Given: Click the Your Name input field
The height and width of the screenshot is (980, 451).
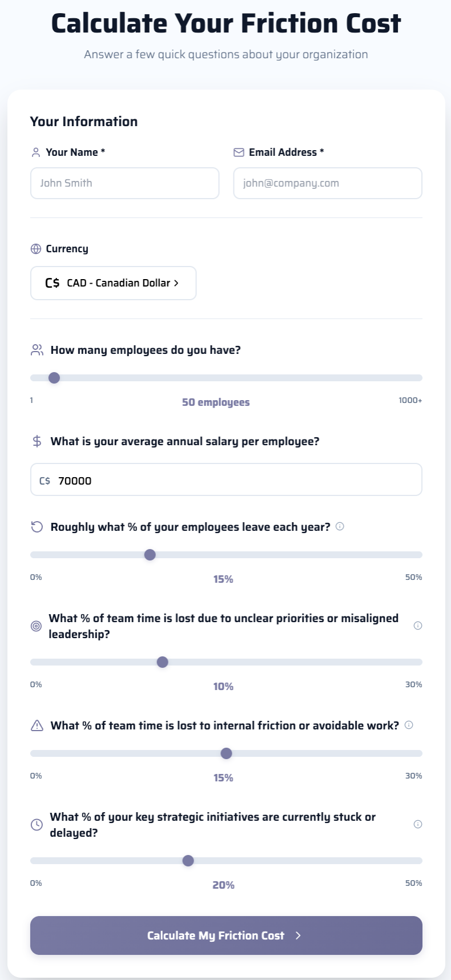Looking at the screenshot, I should tap(124, 183).
